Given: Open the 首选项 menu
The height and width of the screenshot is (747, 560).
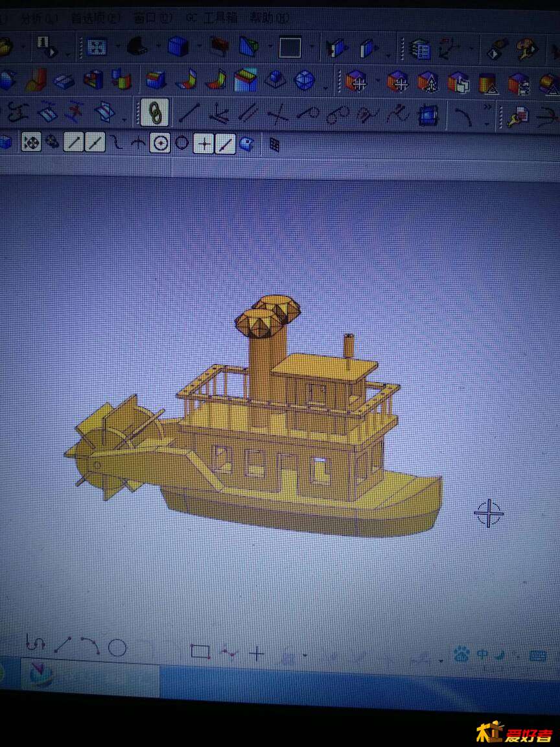Looking at the screenshot, I should pyautogui.click(x=95, y=19).
